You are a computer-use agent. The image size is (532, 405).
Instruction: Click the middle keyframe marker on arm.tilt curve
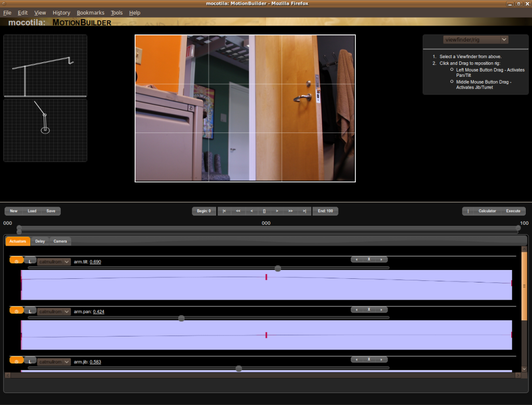(x=267, y=277)
